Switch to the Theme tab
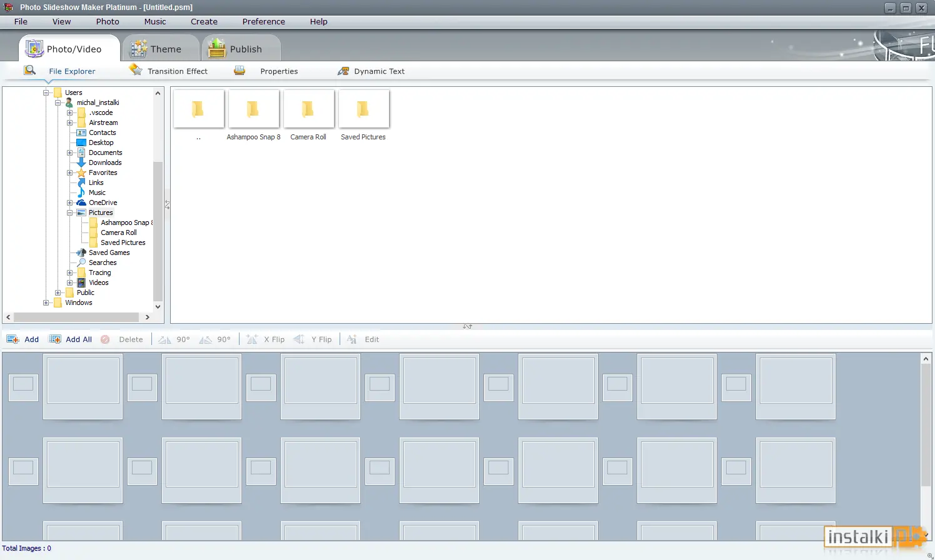 pos(161,48)
